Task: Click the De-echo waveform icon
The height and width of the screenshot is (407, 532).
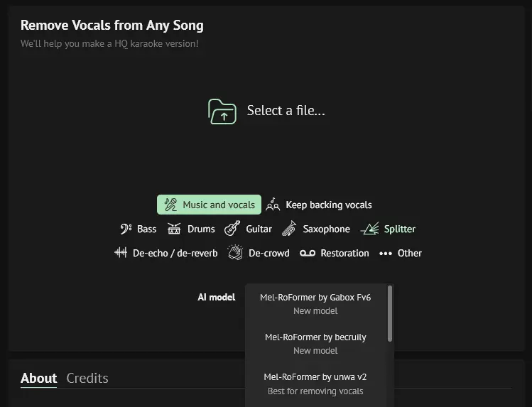Action: click(121, 253)
